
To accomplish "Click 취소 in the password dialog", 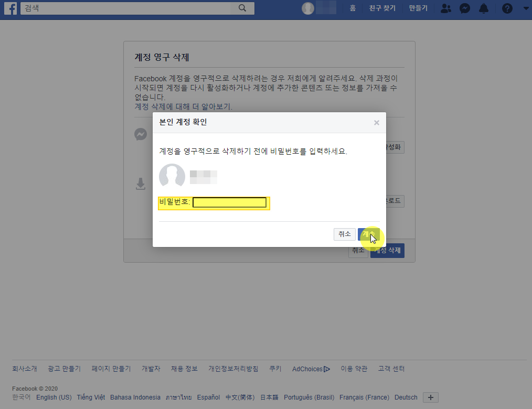I will click(x=344, y=234).
